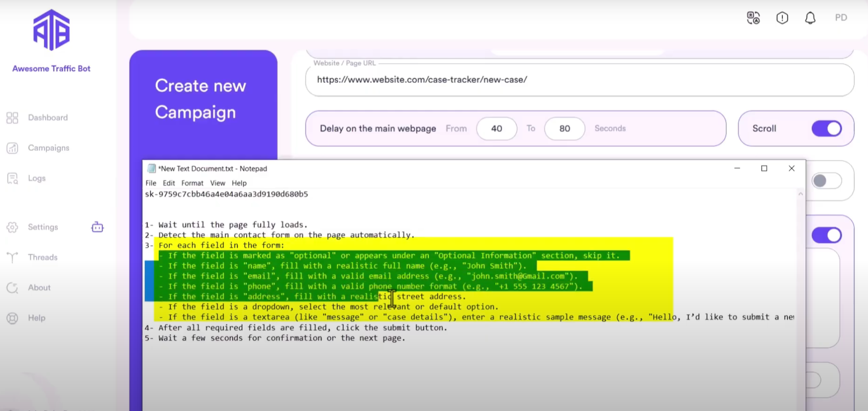Open the Dashboard icon in sidebar
Image resolution: width=868 pixels, height=411 pixels.
tap(12, 118)
